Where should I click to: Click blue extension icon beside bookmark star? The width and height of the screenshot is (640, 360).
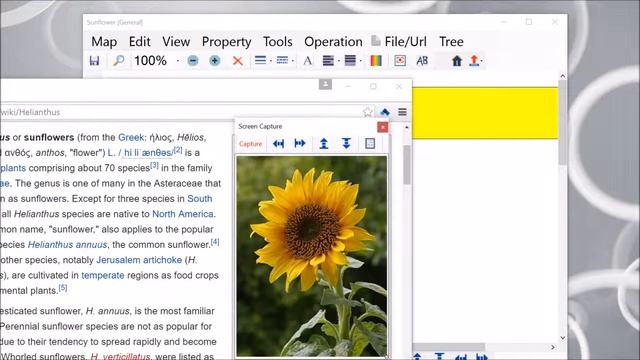(x=384, y=112)
